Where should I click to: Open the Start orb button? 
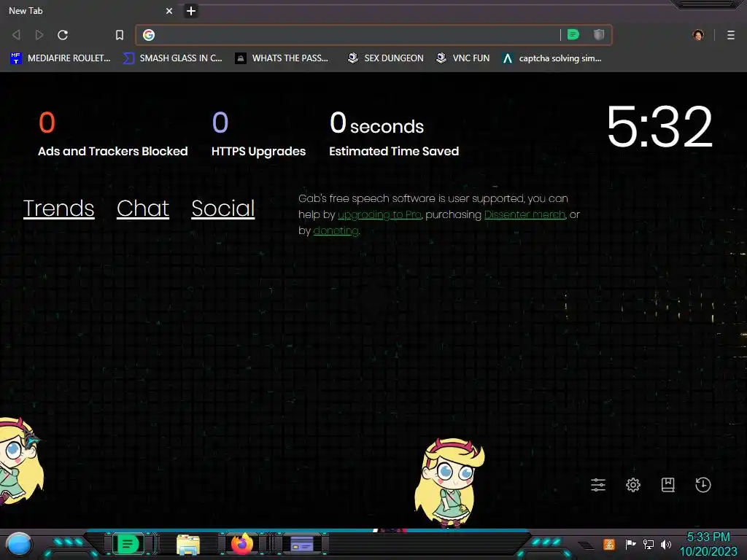[19, 544]
